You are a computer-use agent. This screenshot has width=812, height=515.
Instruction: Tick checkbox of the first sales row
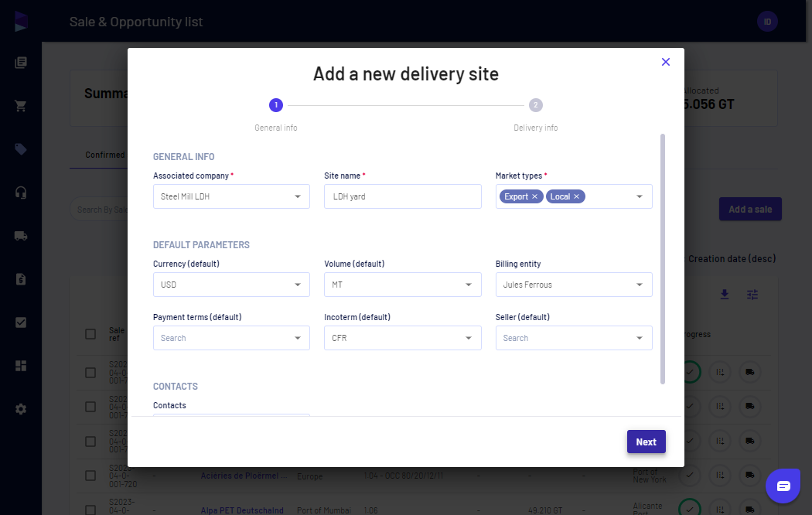(x=90, y=373)
